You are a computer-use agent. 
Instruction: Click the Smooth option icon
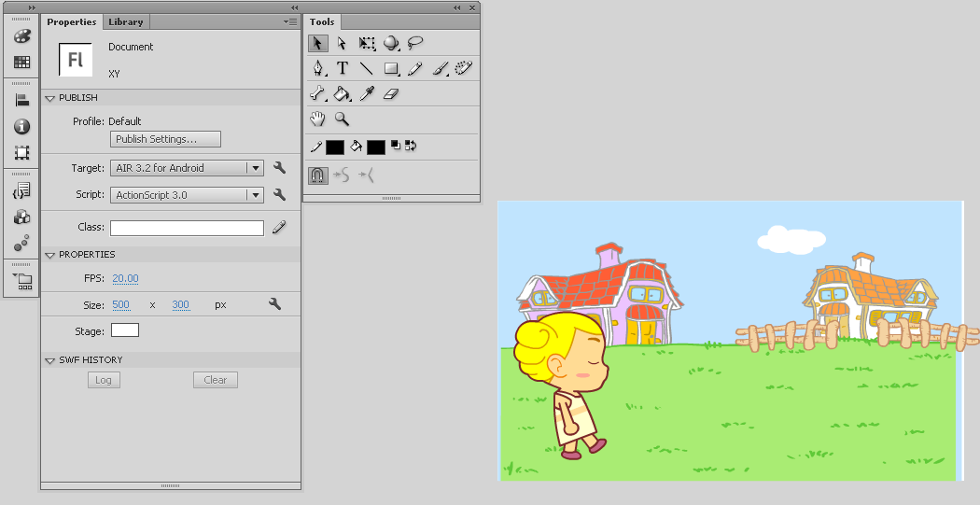(x=342, y=175)
